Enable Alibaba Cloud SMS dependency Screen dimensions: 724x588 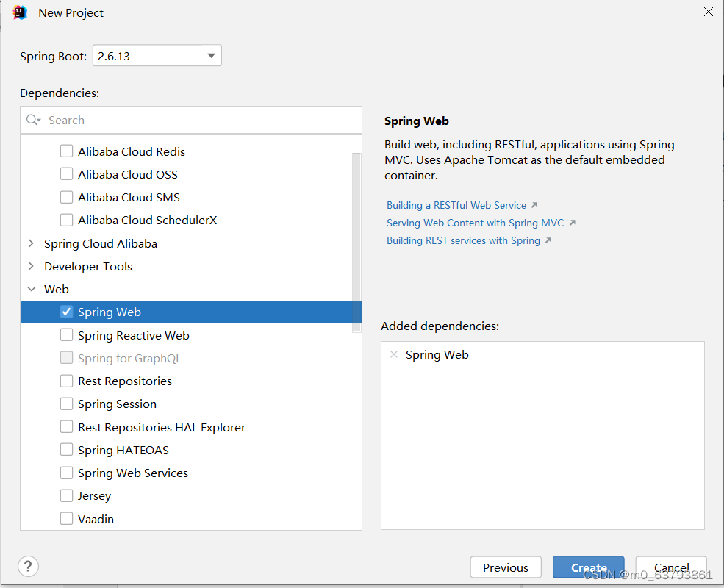66,197
